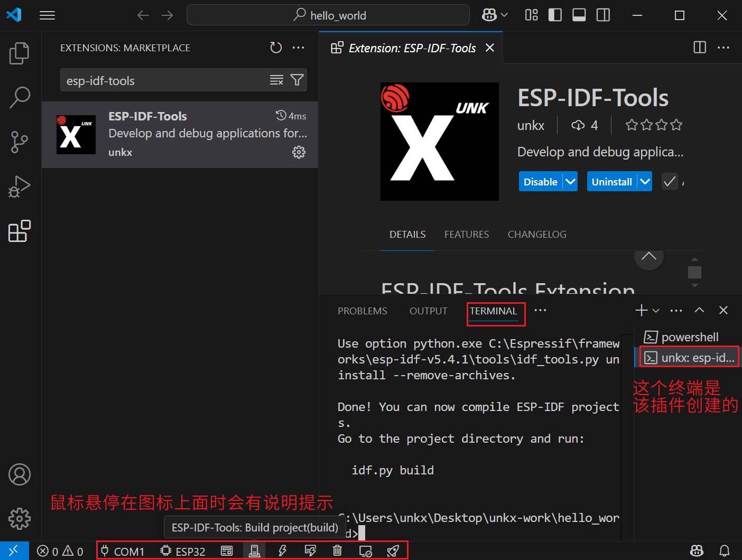
Task: Open the PROBLEMS panel tab
Action: click(363, 311)
